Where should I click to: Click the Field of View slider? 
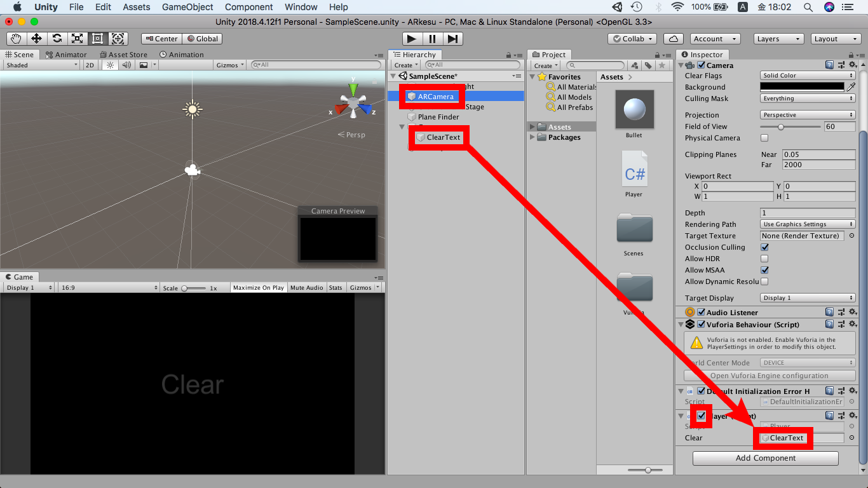(790, 126)
